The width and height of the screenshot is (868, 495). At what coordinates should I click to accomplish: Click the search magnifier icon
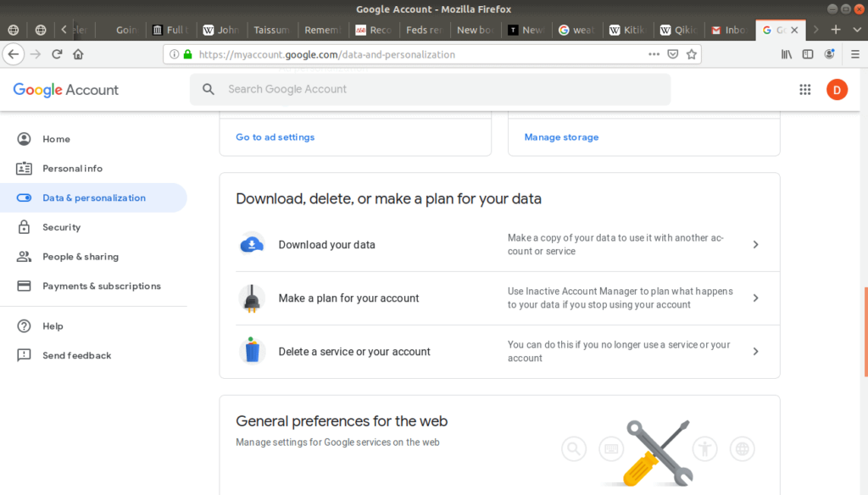point(209,89)
